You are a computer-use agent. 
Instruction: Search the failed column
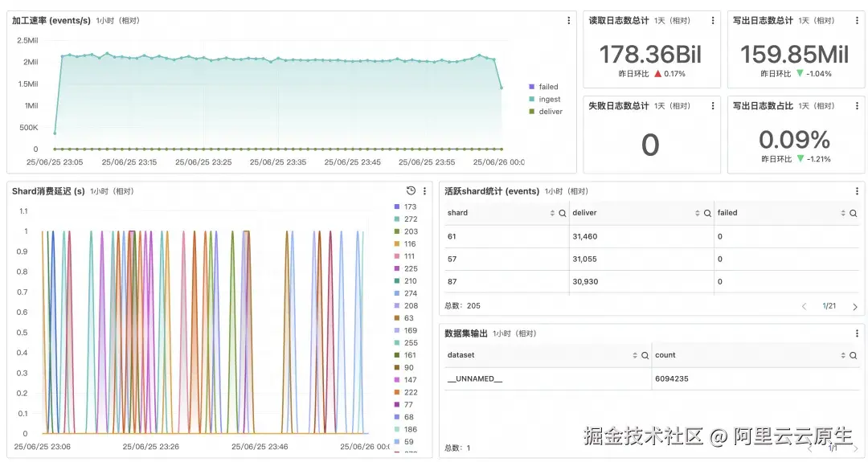853,213
